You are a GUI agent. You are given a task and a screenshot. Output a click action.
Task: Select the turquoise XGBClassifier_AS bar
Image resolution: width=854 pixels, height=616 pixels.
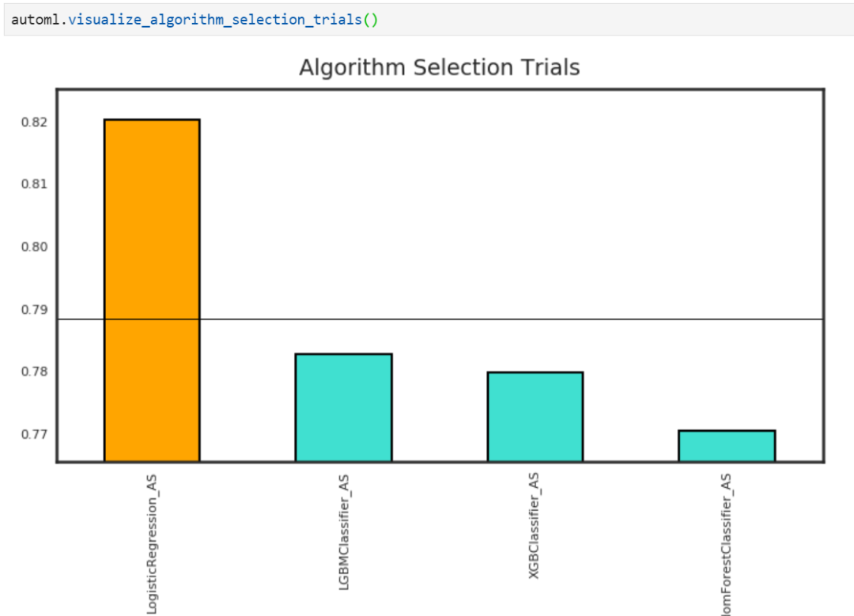coord(535,416)
